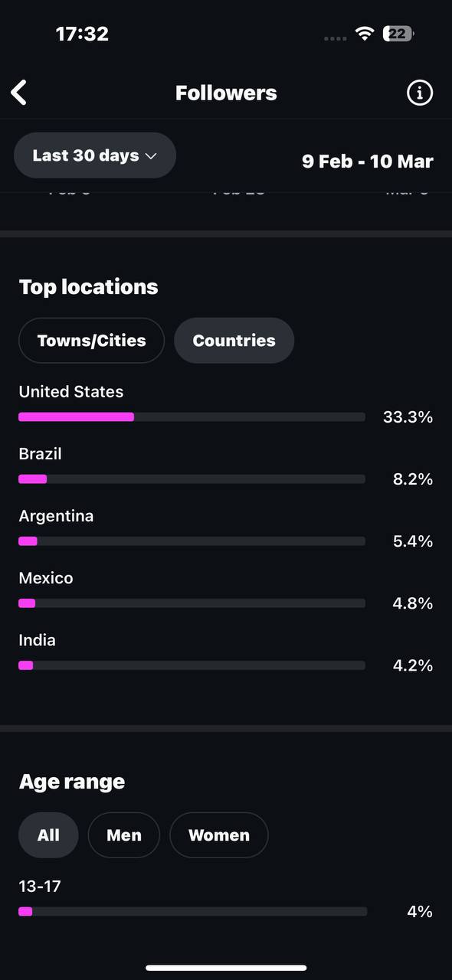Filter age range by Women
Image resolution: width=452 pixels, height=980 pixels.
(219, 835)
